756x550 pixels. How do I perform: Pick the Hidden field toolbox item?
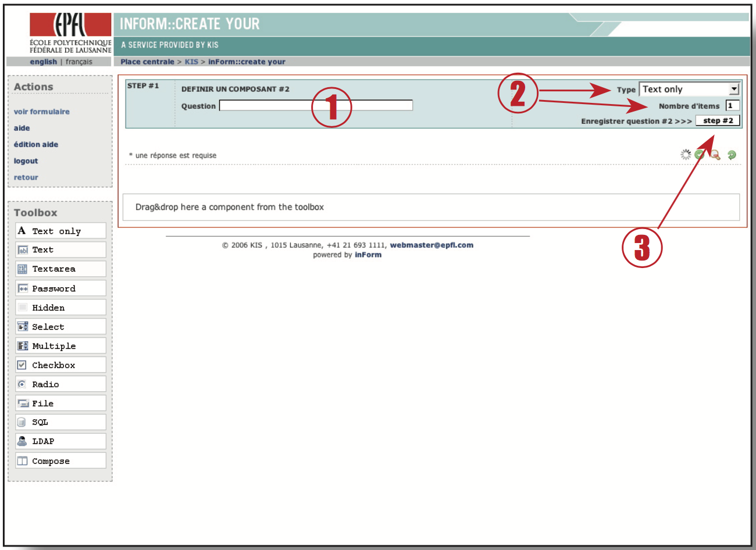click(60, 308)
